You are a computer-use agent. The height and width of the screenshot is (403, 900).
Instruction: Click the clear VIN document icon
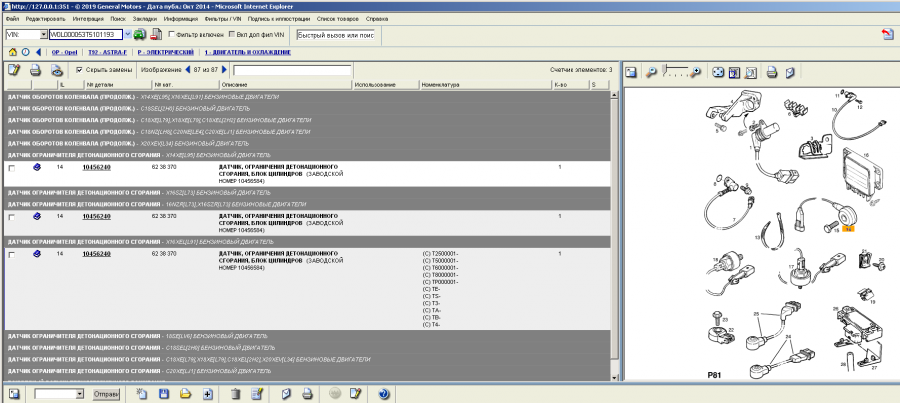pyautogui.click(x=156, y=35)
